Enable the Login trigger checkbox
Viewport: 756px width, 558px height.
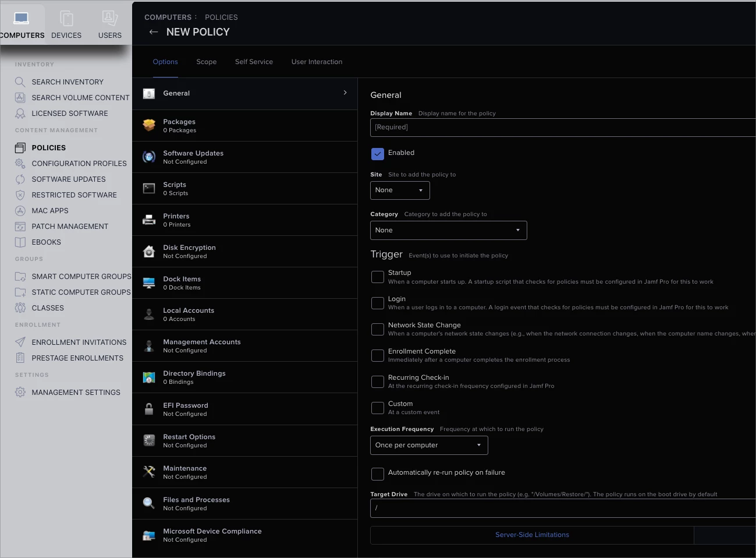[x=378, y=303]
